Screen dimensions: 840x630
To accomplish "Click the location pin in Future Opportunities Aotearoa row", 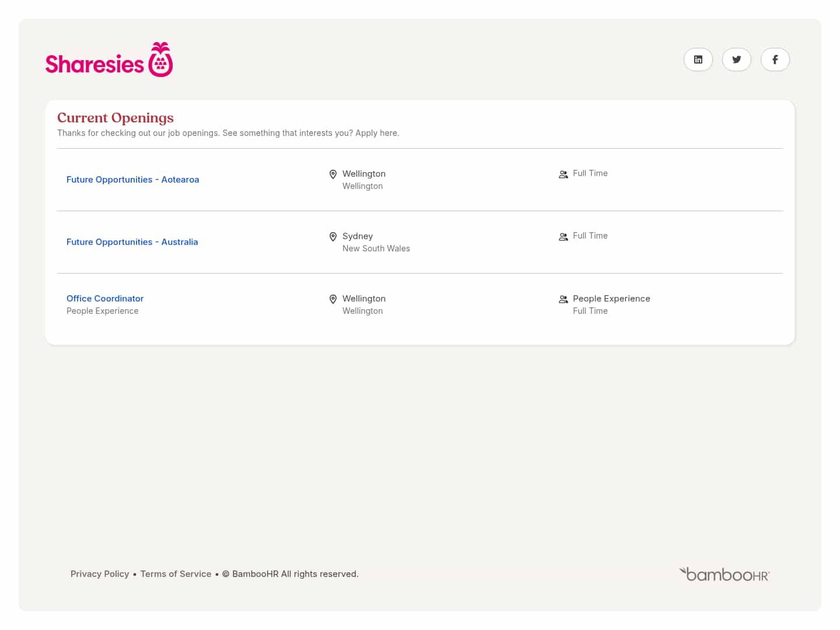I will click(333, 174).
